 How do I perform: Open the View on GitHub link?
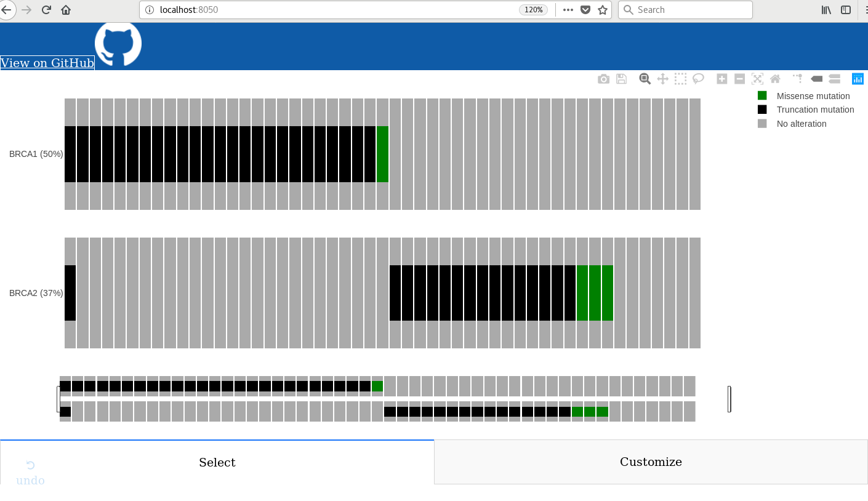tap(47, 63)
